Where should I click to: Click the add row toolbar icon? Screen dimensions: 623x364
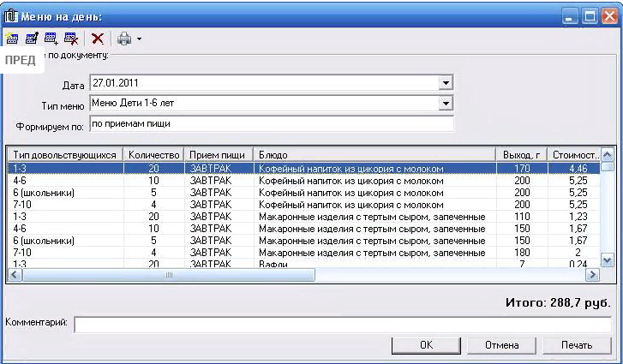tap(51, 39)
